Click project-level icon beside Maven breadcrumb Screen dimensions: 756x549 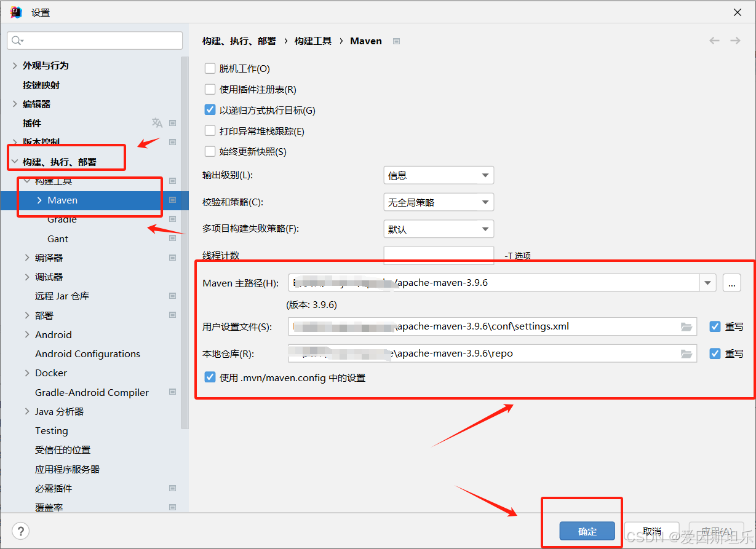click(397, 41)
